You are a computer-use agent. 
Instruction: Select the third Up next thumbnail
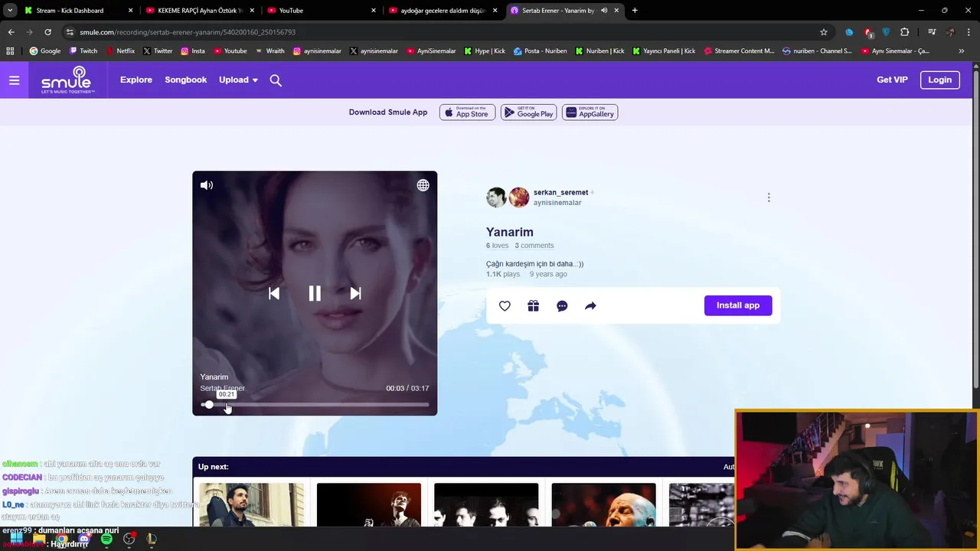tap(486, 505)
